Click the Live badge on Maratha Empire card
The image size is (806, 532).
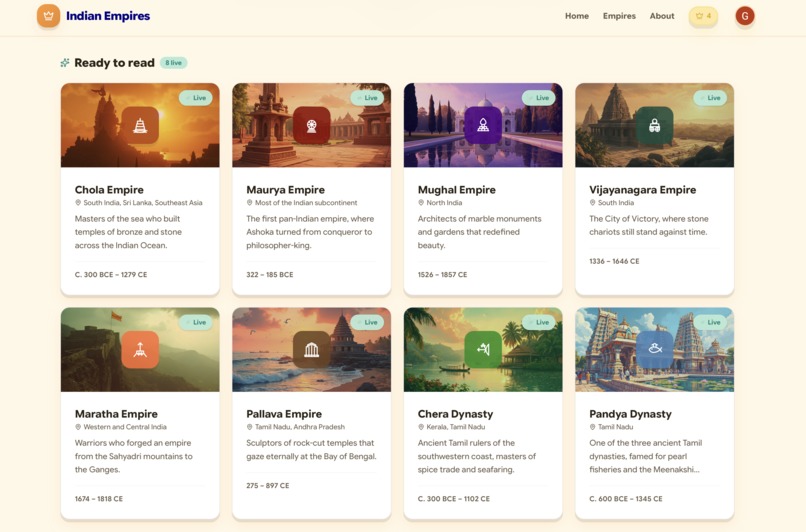click(195, 322)
